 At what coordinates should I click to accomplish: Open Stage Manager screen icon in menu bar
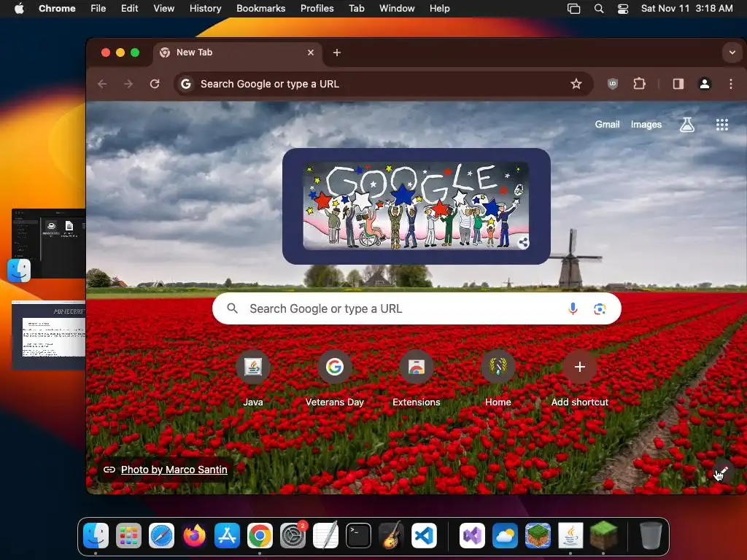tap(573, 9)
